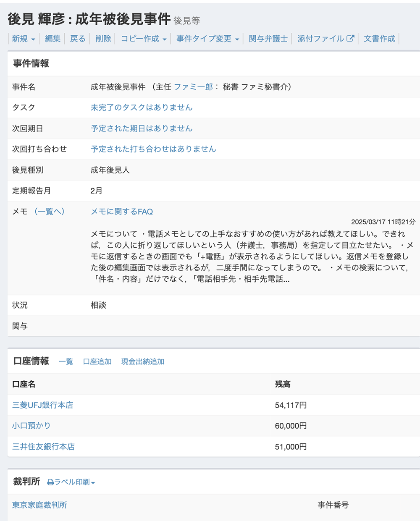The image size is (420, 521).
Task: Expand the 事件タイプ変更 dropdown
Action: point(207,39)
